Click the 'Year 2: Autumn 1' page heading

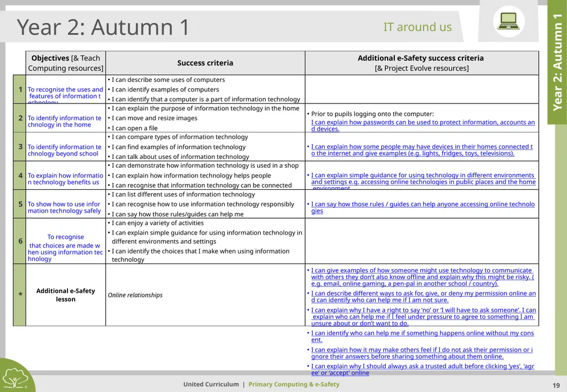(x=103, y=27)
